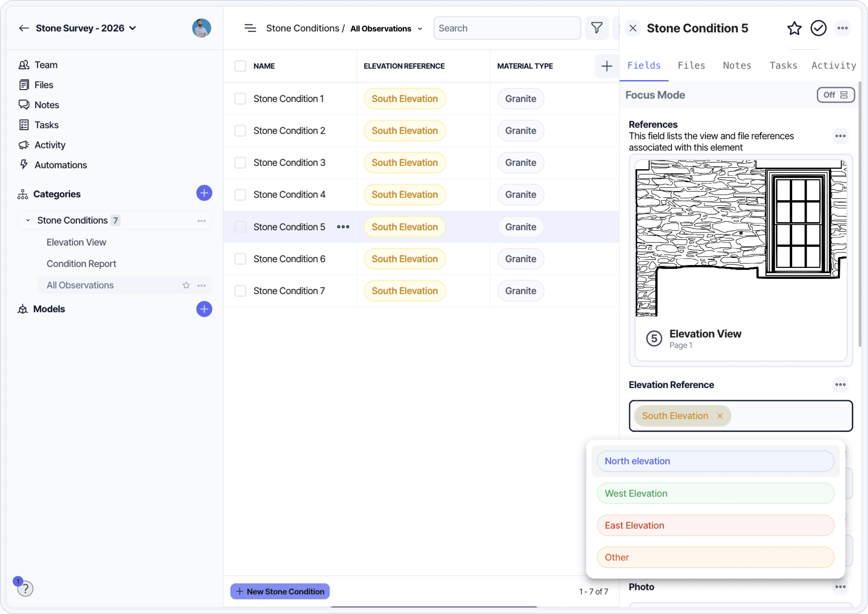Add a new category with plus icon
868x614 pixels.
point(204,193)
